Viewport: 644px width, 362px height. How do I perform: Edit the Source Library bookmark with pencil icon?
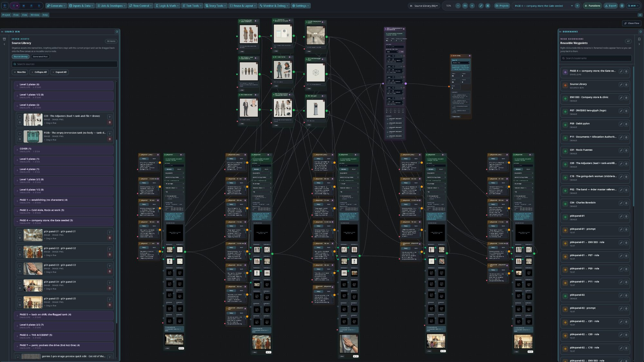(x=621, y=85)
